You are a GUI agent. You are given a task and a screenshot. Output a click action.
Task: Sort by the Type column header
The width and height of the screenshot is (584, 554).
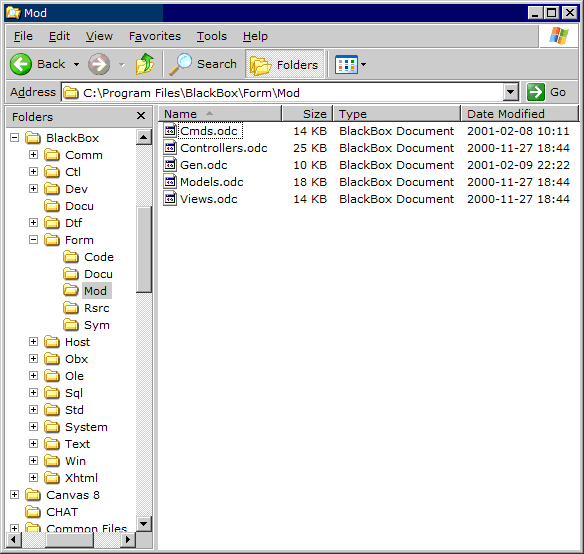397,114
